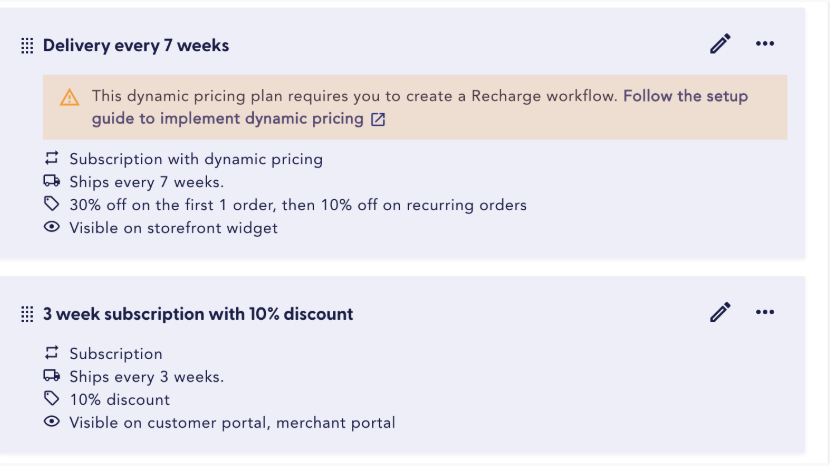Click the tag icon next to 30% off
Screen dimensions: 830x466
click(51, 203)
